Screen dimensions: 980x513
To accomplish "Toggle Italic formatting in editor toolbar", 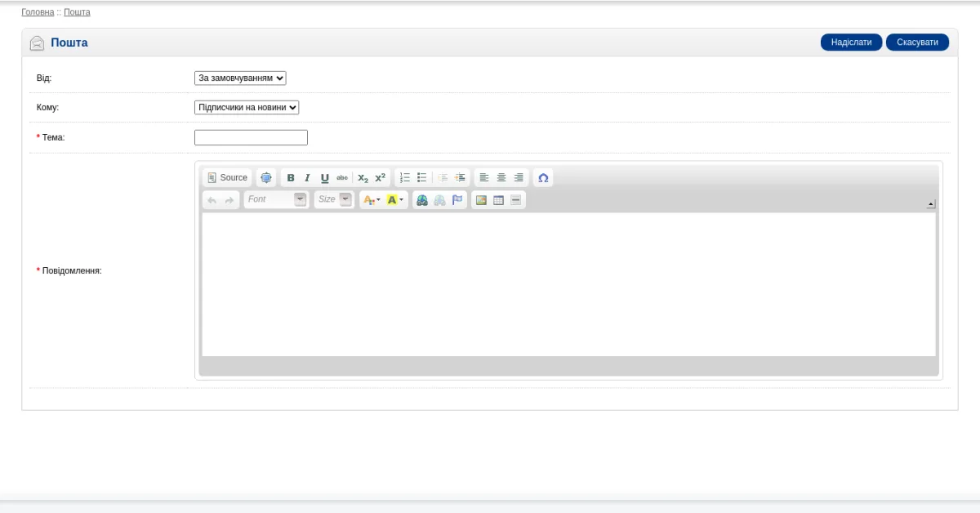I will coord(307,177).
